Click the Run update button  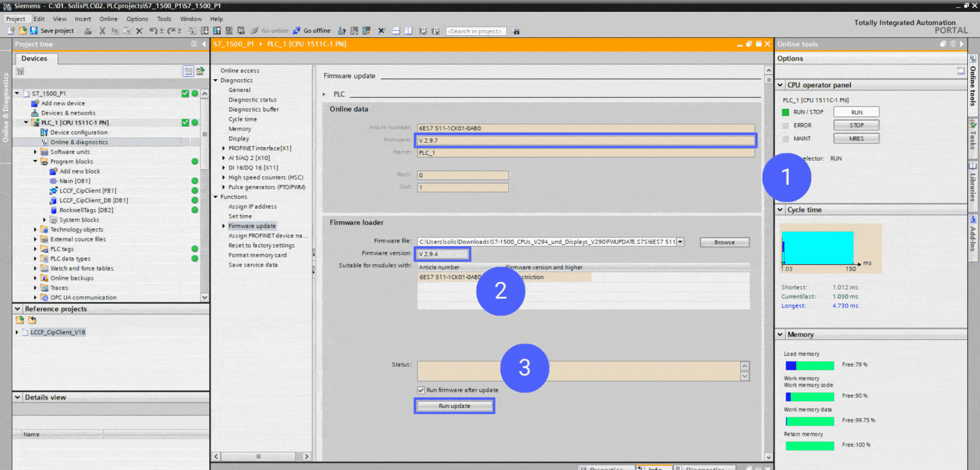(x=454, y=406)
